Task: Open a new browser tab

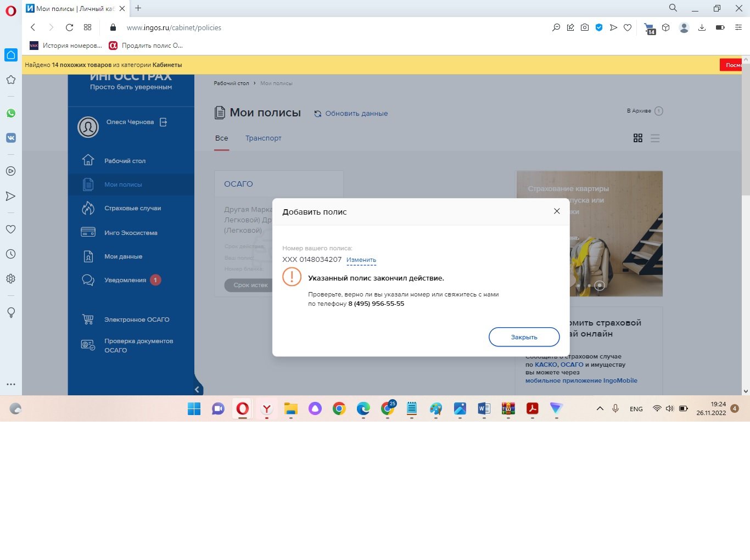Action: click(x=138, y=8)
